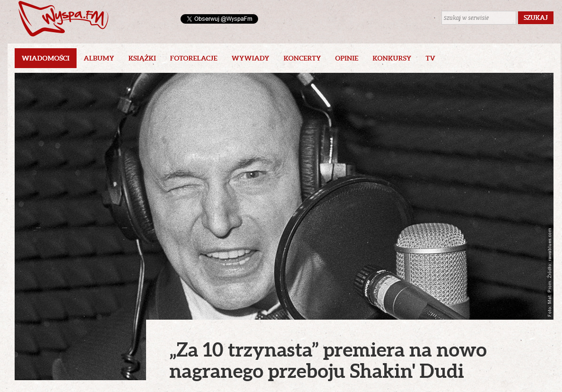
Task: Focus the Szukaj w serwisie search field
Action: click(478, 18)
